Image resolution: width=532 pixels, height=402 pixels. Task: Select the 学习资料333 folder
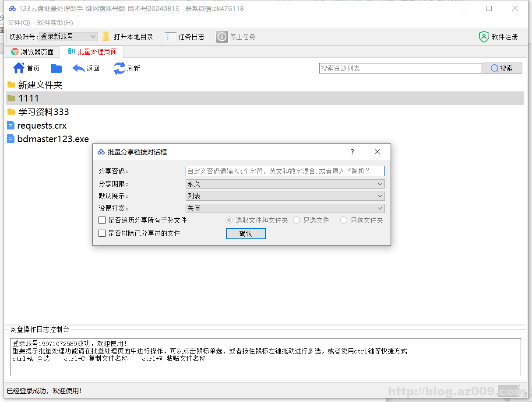click(43, 112)
